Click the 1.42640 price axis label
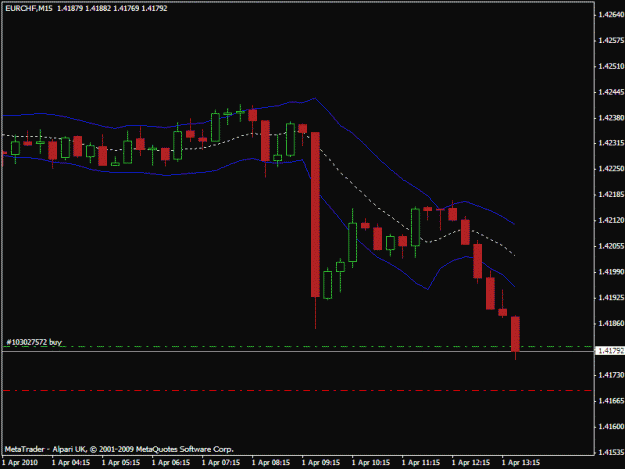Screen dimensions: 625x469 point(611,15)
